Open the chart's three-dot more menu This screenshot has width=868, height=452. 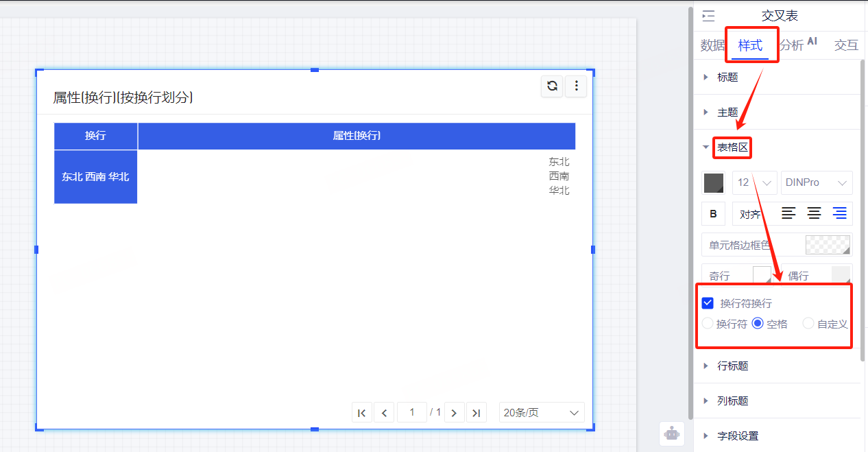tap(576, 86)
